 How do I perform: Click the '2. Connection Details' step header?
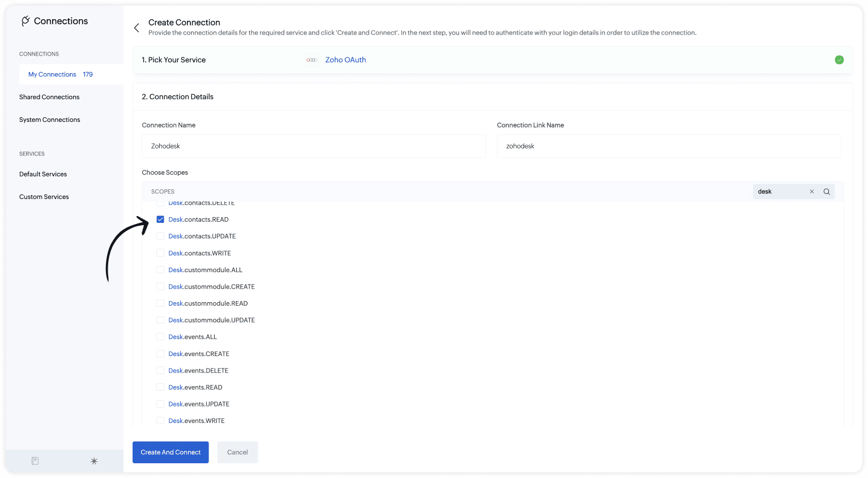pos(177,97)
